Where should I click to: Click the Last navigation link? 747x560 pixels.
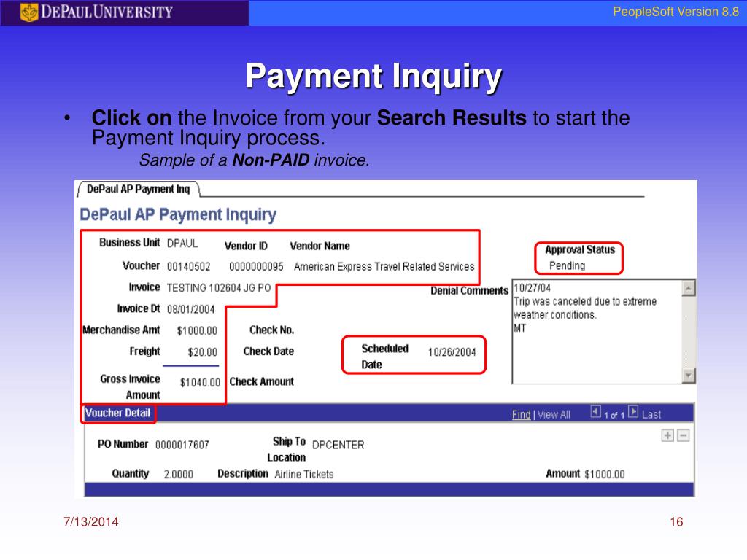pyautogui.click(x=653, y=413)
